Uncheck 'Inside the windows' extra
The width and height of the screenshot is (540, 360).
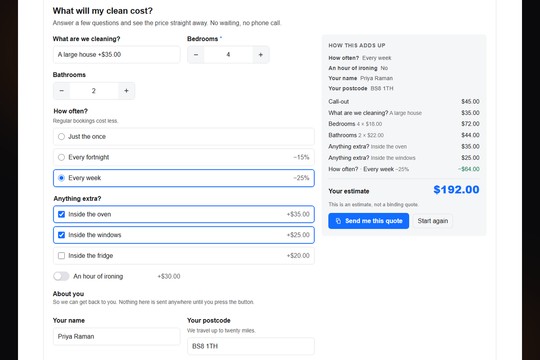coord(61,235)
